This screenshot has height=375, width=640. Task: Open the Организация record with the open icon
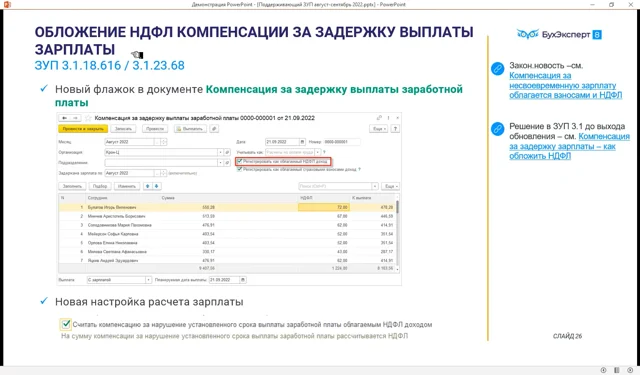(x=227, y=152)
